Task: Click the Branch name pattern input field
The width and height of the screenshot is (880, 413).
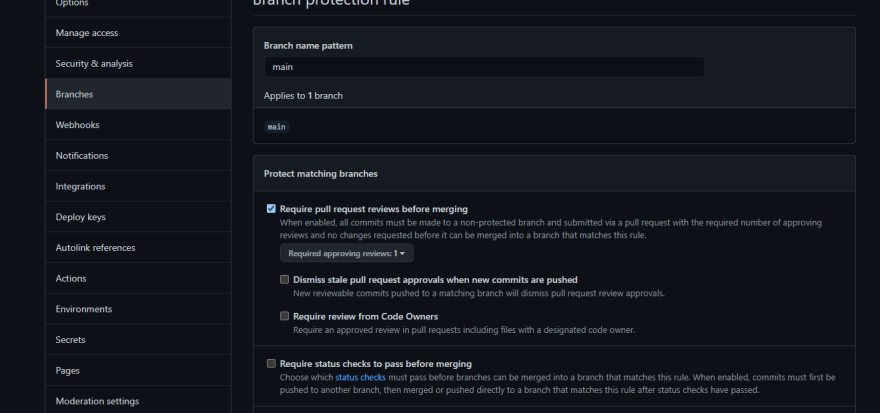Action: tap(484, 67)
